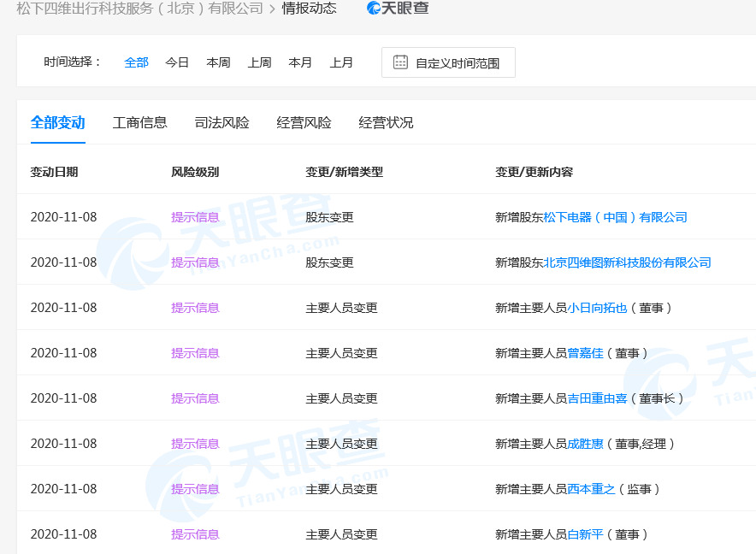Click 提示信息 in 吉田重由喜 row
756x554 pixels.
195,398
